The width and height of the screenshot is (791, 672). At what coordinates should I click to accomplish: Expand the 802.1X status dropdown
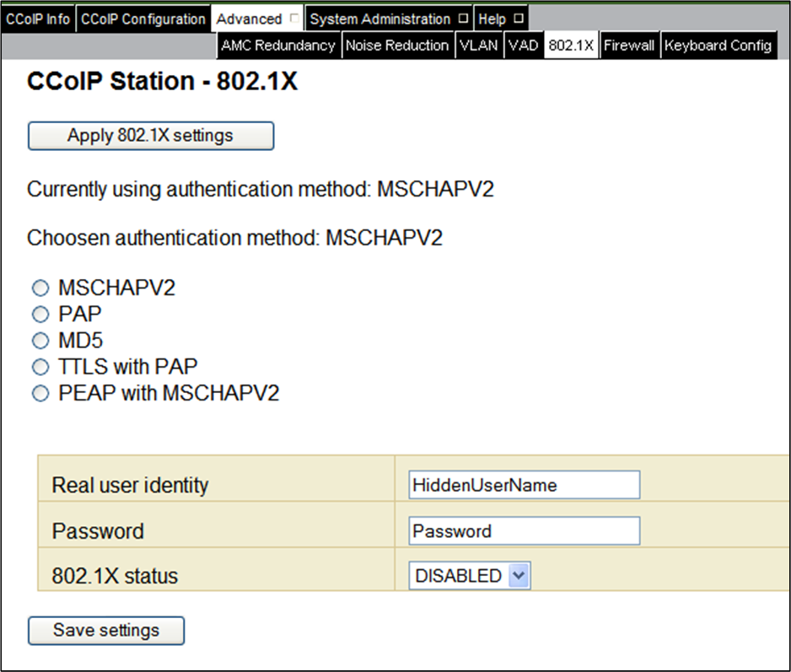coord(470,576)
